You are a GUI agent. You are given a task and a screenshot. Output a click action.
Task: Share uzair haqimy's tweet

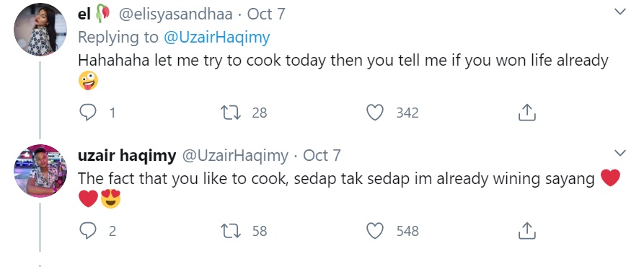(527, 230)
